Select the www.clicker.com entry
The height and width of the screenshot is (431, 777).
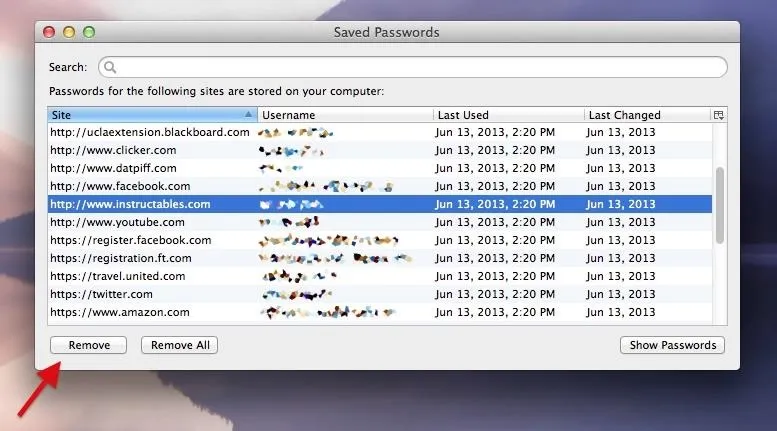[x=380, y=150]
